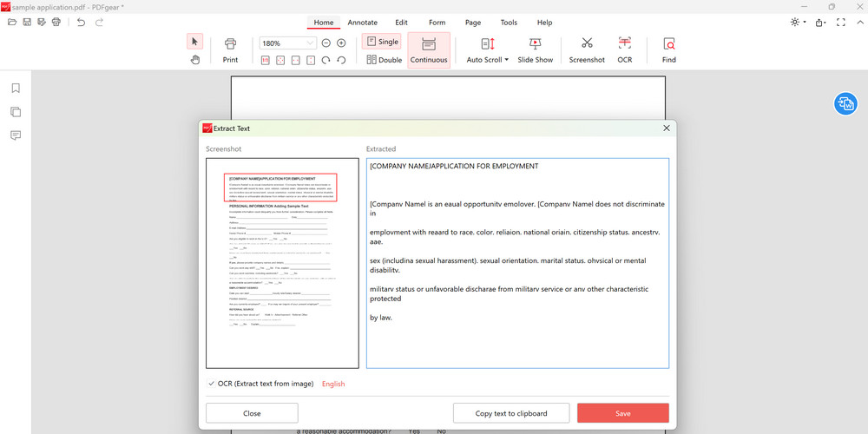Viewport: 868px width, 434px height.
Task: Click the 'Extracted' label in the dialog
Action: point(381,149)
